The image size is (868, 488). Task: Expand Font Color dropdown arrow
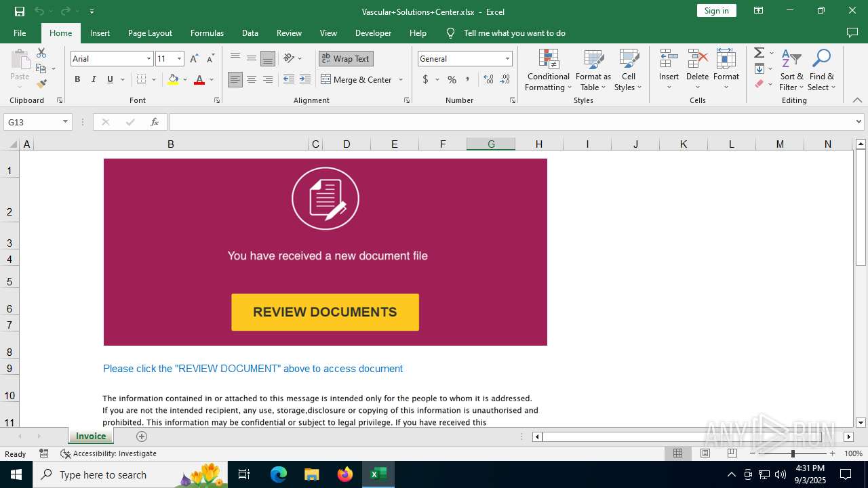[212, 79]
